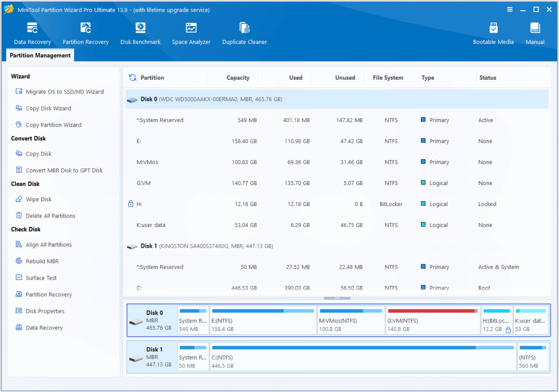Viewport: 559px width, 392px height.
Task: Select H:(BitLocker) block in disk map
Action: pyautogui.click(x=496, y=320)
